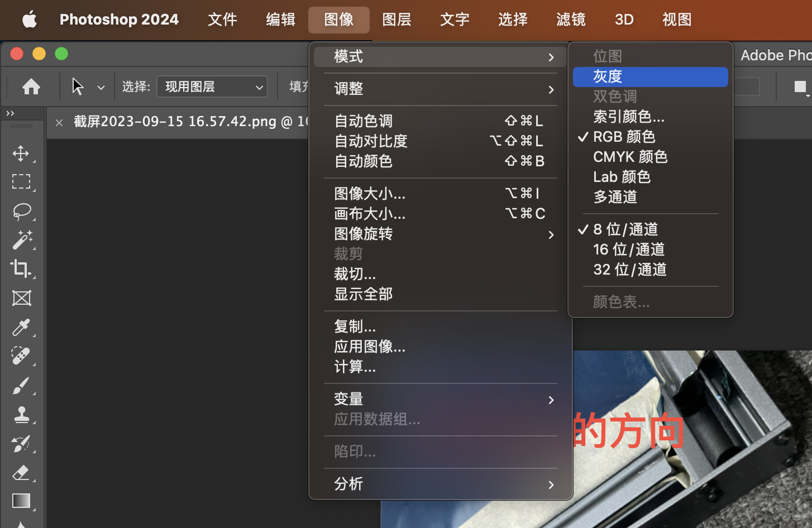Expand the 调整 submenu
This screenshot has height=528, width=812.
440,89
